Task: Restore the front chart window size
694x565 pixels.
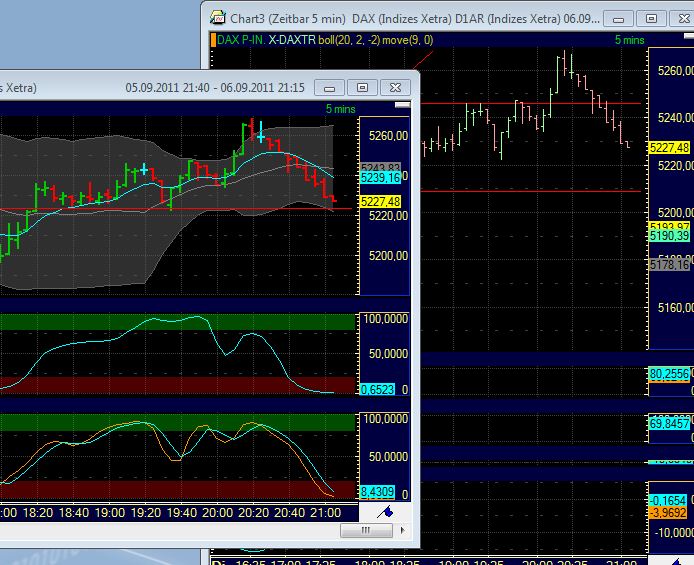Action: pyautogui.click(x=362, y=88)
